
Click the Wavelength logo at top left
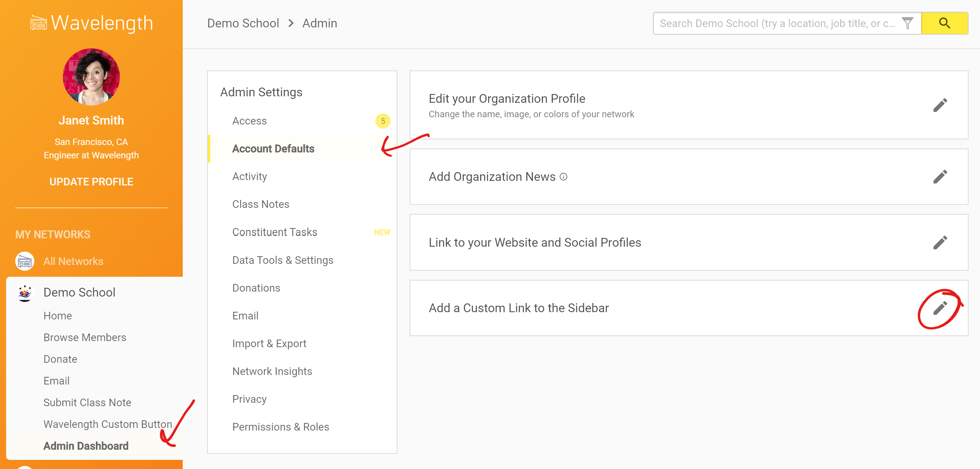(x=91, y=23)
